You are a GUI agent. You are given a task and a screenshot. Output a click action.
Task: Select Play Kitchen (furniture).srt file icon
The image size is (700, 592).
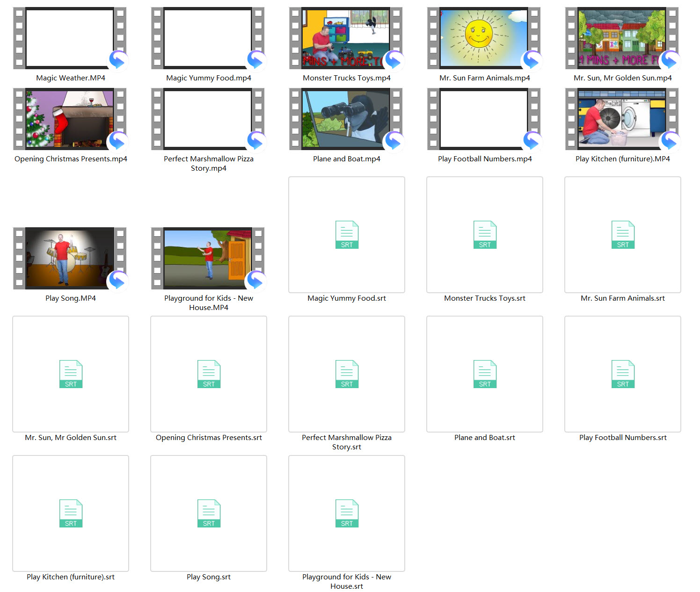pyautogui.click(x=71, y=513)
